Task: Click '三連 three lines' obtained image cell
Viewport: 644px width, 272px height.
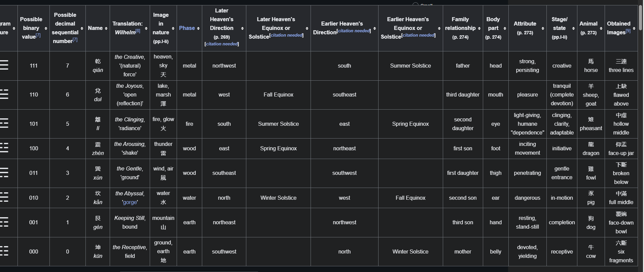Action: point(621,66)
